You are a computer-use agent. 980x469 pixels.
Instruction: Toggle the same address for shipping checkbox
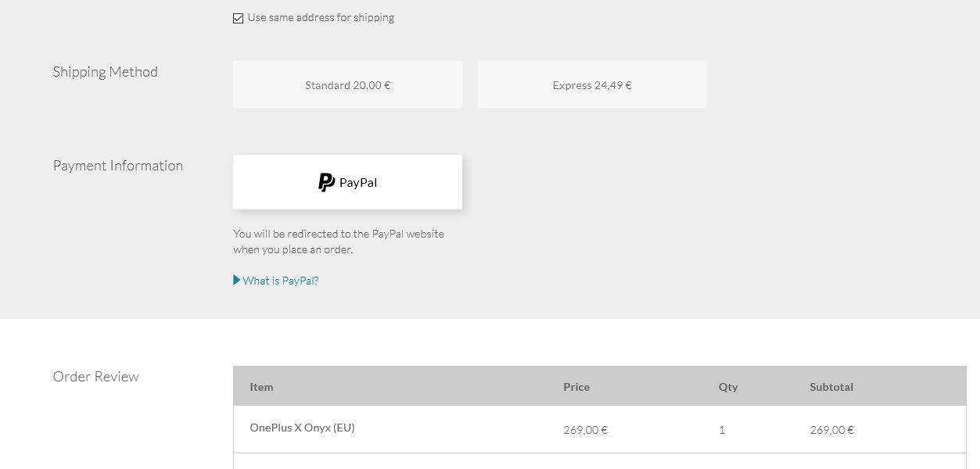[239, 18]
